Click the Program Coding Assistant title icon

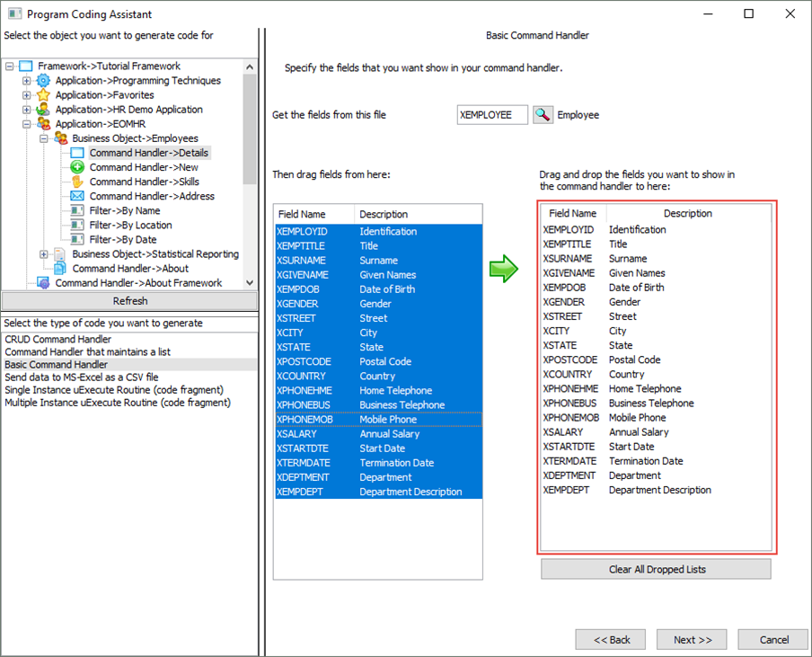(14, 14)
